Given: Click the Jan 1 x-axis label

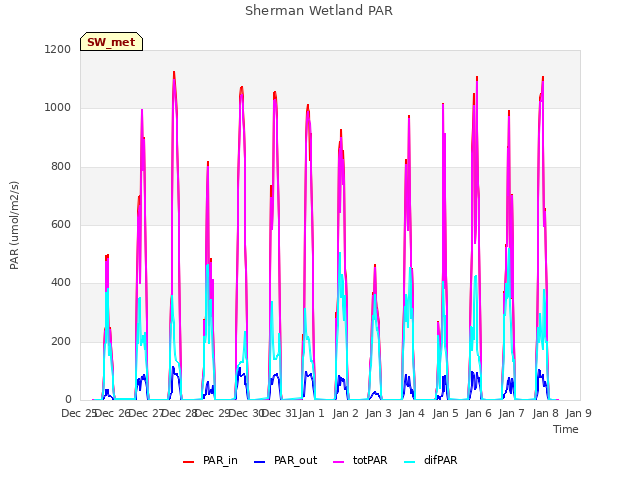Looking at the screenshot, I should 311,413.
